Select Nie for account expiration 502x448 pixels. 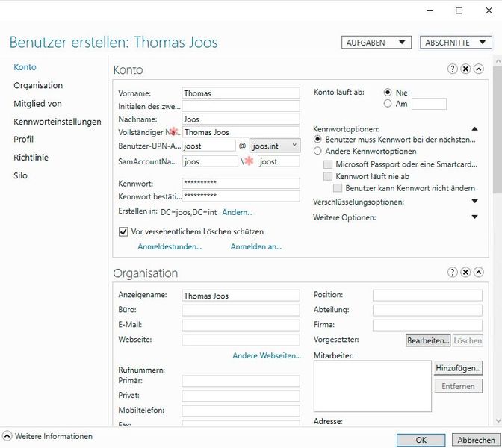pos(388,93)
